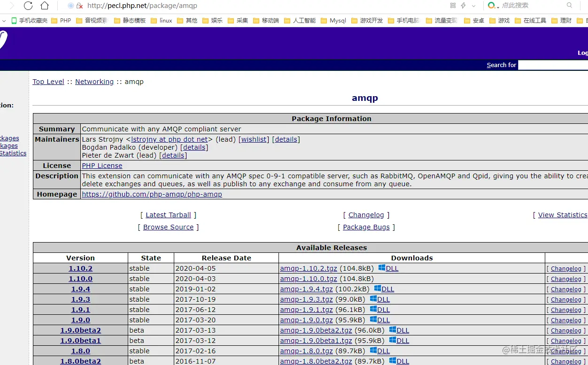Open the 其他 bookmark folder
The image size is (588, 365).
click(x=187, y=21)
